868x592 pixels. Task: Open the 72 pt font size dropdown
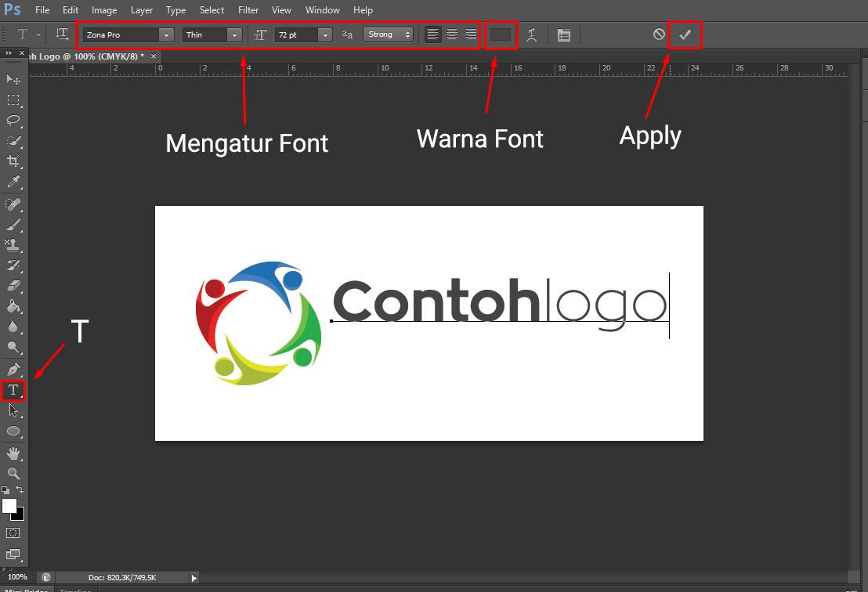click(x=324, y=34)
